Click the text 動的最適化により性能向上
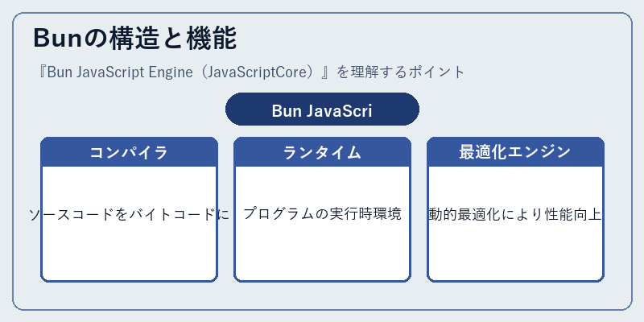 click(x=515, y=215)
